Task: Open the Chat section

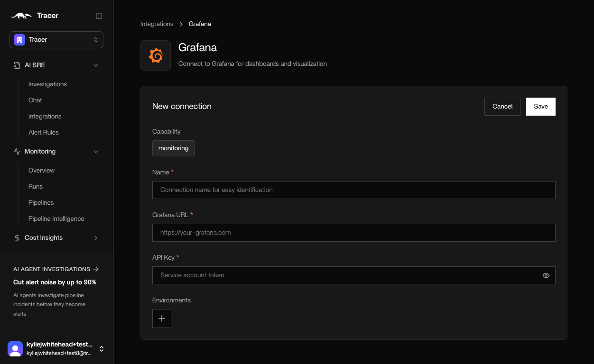Action: 35,100
